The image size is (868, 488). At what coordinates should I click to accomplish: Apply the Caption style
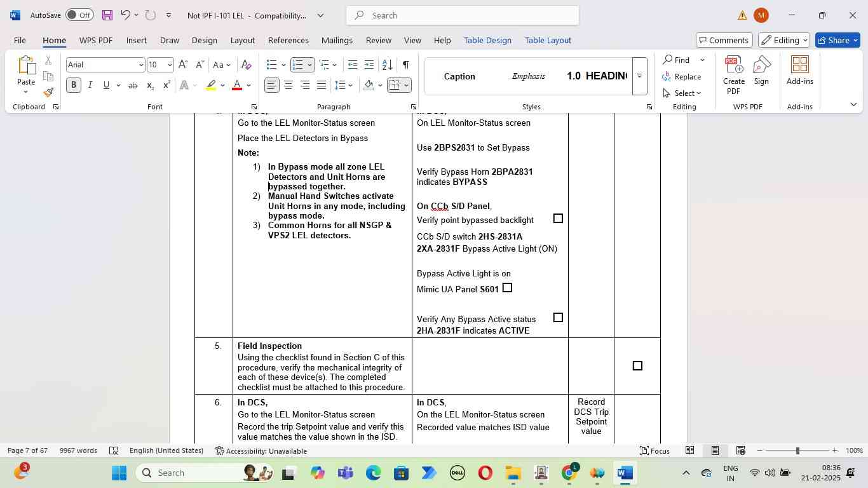(459, 76)
